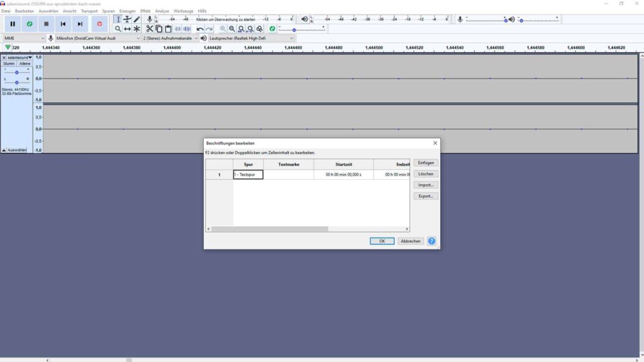
Task: Adjust the track pan L/R slider
Action: pyautogui.click(x=16, y=82)
